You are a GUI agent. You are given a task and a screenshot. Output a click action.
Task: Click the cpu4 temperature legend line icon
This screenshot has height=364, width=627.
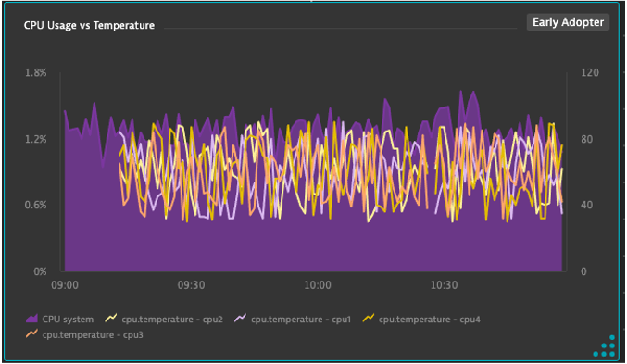tap(368, 319)
